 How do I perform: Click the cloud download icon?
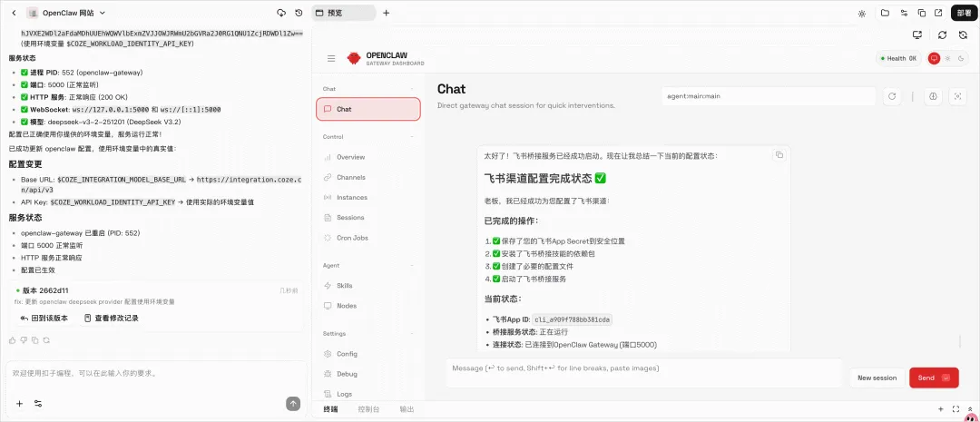pyautogui.click(x=281, y=13)
